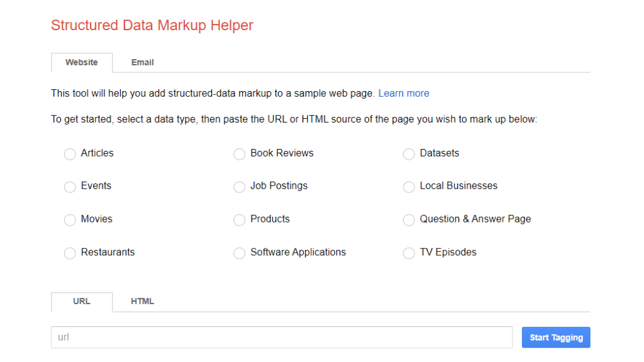Select the Products option
Image resolution: width=644 pixels, height=362 pixels.
240,220
